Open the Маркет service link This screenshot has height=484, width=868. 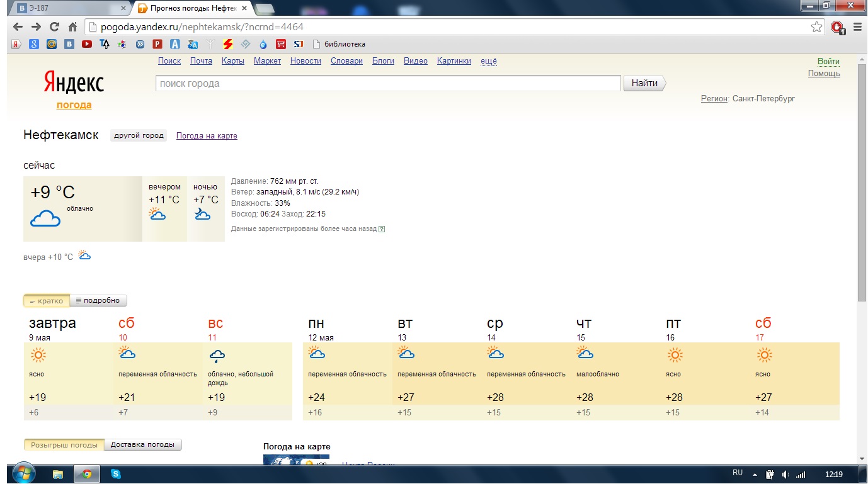[x=267, y=61]
